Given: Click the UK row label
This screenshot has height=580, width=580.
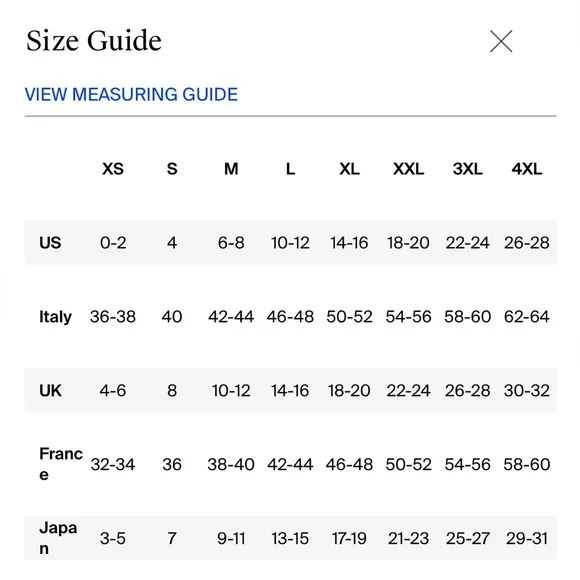Looking at the screenshot, I should coord(50,391).
